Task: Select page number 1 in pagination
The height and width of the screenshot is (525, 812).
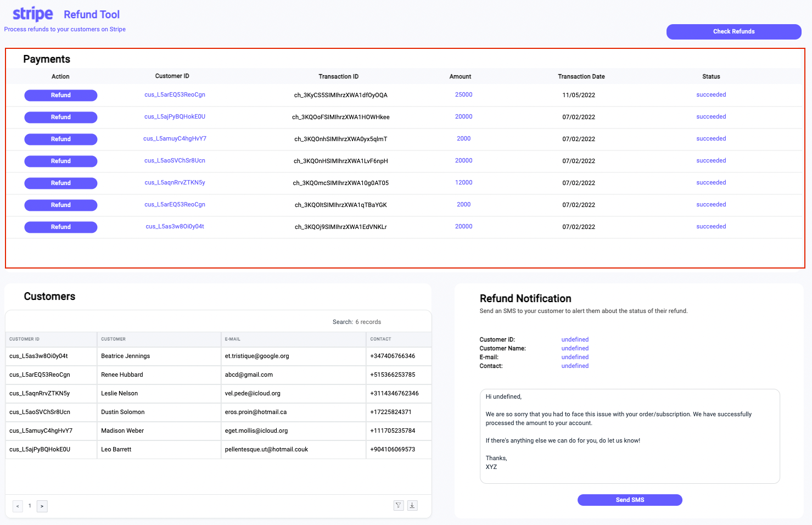Action: point(30,506)
